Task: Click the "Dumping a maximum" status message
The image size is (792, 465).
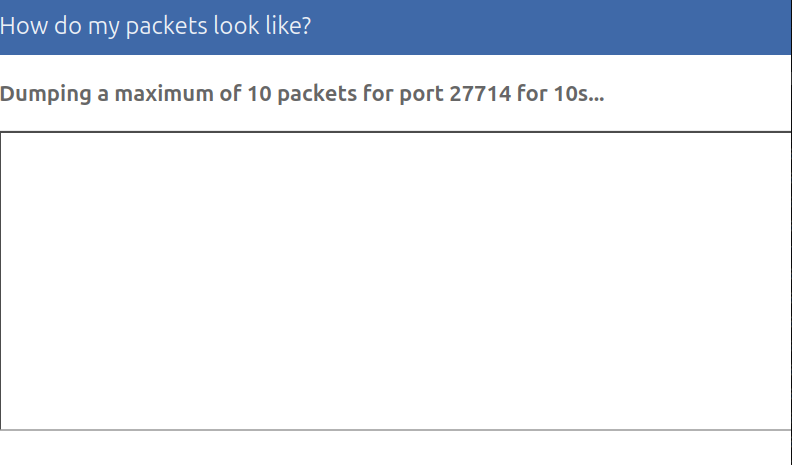Action: [x=301, y=95]
